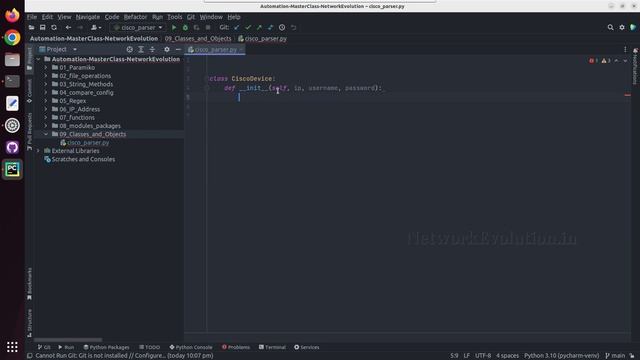
Task: Open the Tools menu
Action: coord(175,17)
